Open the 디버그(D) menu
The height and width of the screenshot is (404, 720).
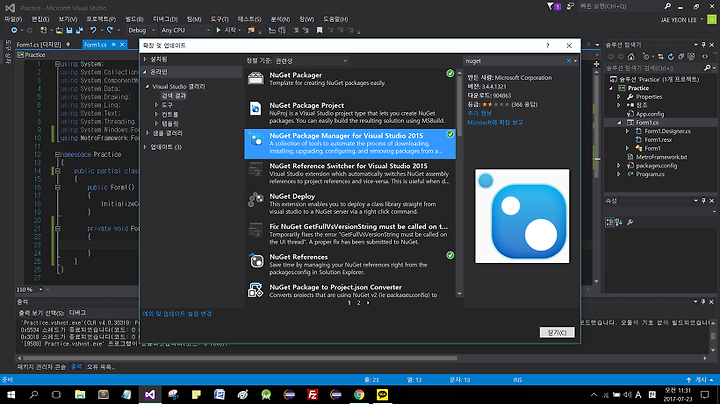click(x=165, y=19)
